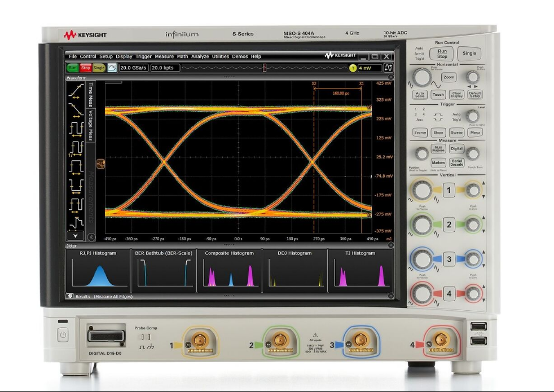
Task: Open the Results settings gear icon
Action: pyautogui.click(x=70, y=296)
